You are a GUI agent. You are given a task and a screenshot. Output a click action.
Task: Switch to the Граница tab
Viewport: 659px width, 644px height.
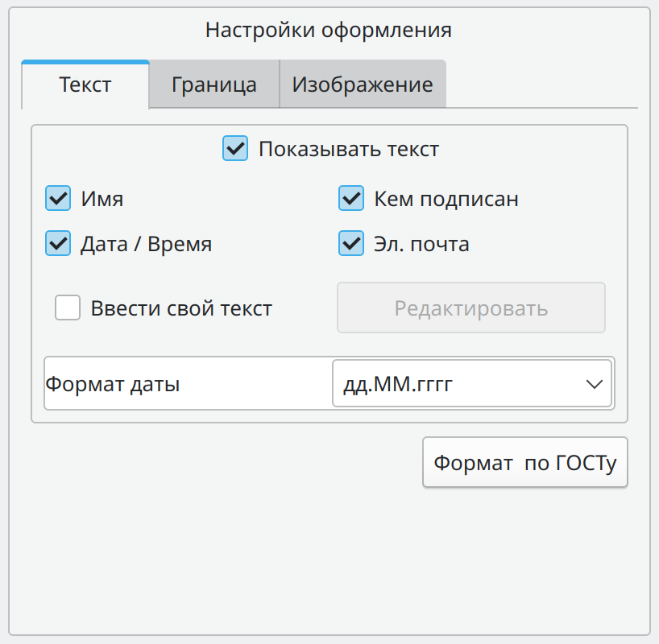point(214,84)
